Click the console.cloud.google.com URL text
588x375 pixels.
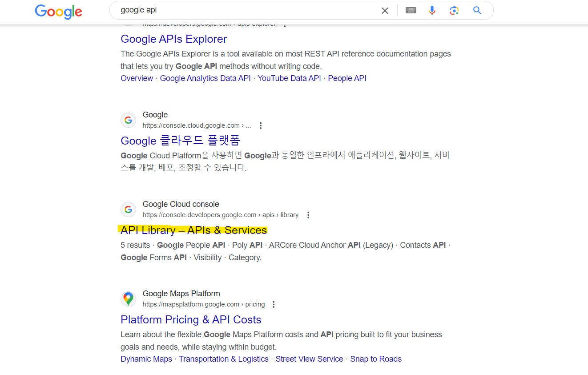tap(197, 126)
